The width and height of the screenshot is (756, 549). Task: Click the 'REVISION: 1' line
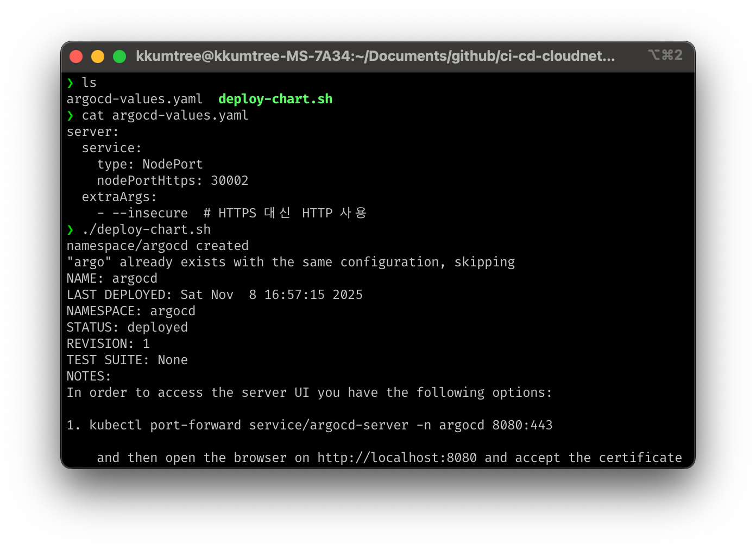point(108,344)
